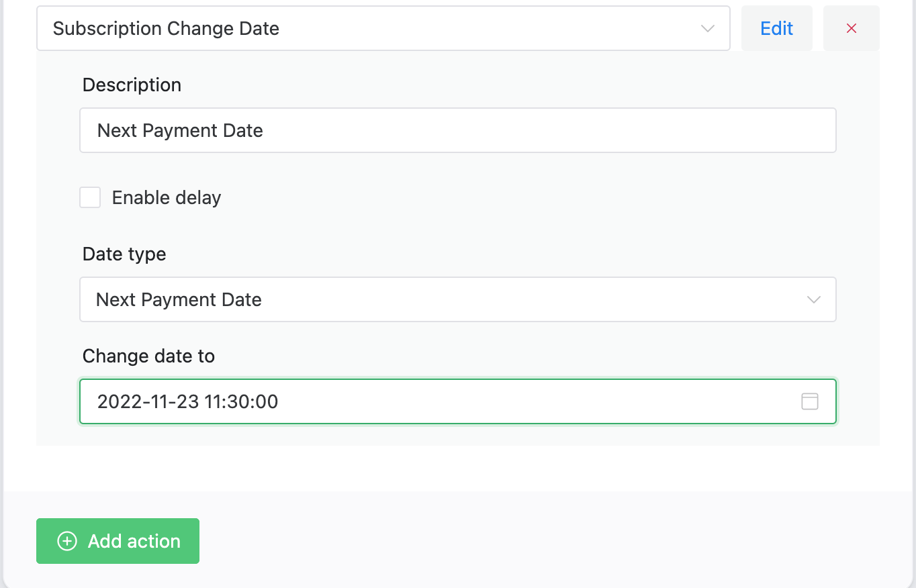Open the calendar picker icon in date field
The width and height of the screenshot is (916, 588).
810,401
